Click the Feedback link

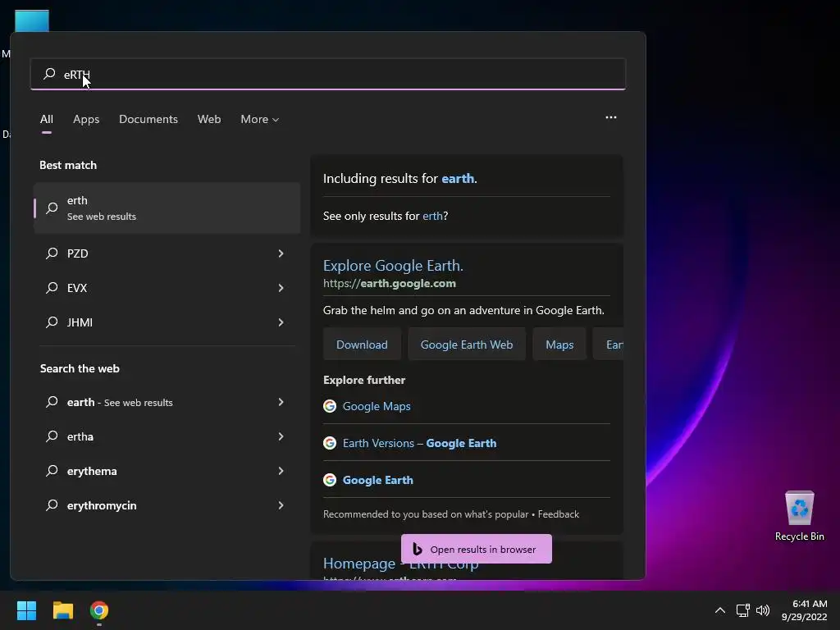pos(558,514)
